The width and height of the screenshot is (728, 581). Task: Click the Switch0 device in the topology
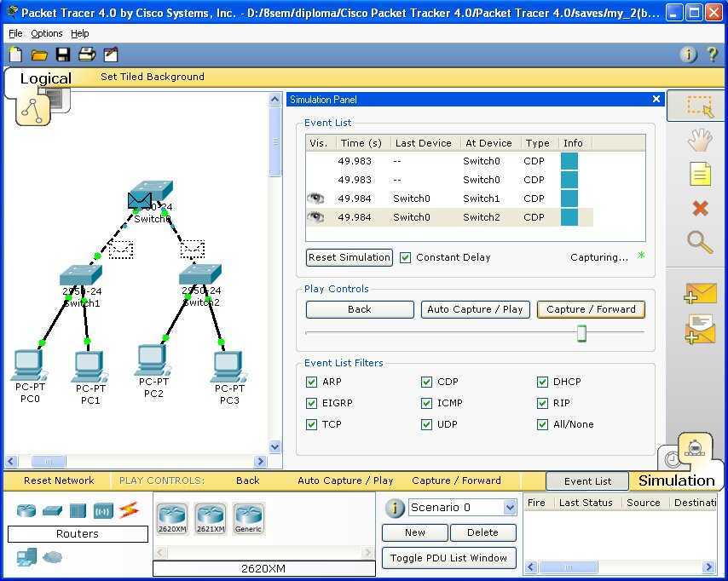tap(153, 194)
